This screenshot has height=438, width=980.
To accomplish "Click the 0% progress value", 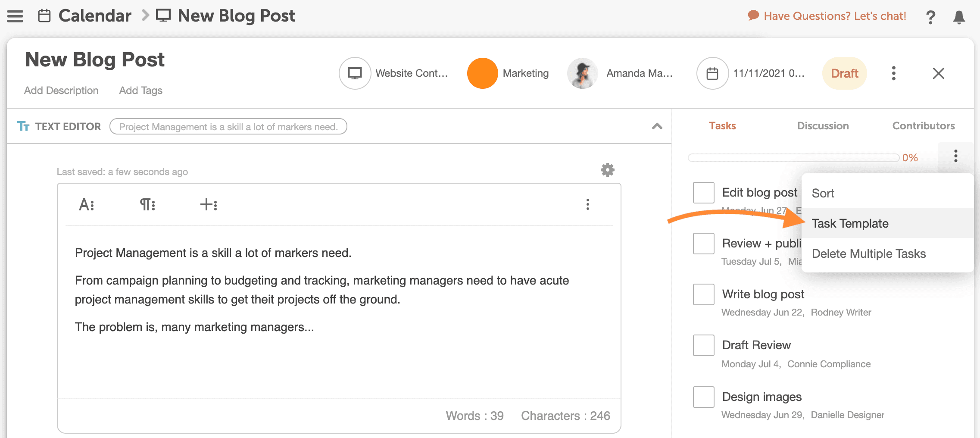I will [x=910, y=158].
